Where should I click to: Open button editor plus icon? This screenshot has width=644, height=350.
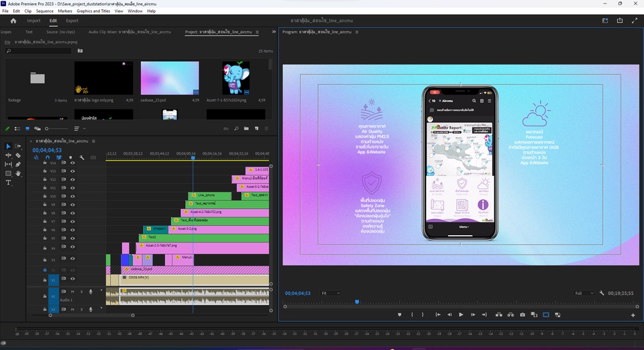tap(633, 315)
